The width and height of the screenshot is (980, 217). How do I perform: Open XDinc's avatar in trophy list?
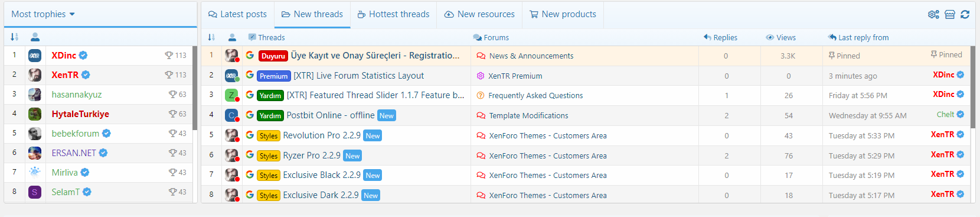click(35, 56)
